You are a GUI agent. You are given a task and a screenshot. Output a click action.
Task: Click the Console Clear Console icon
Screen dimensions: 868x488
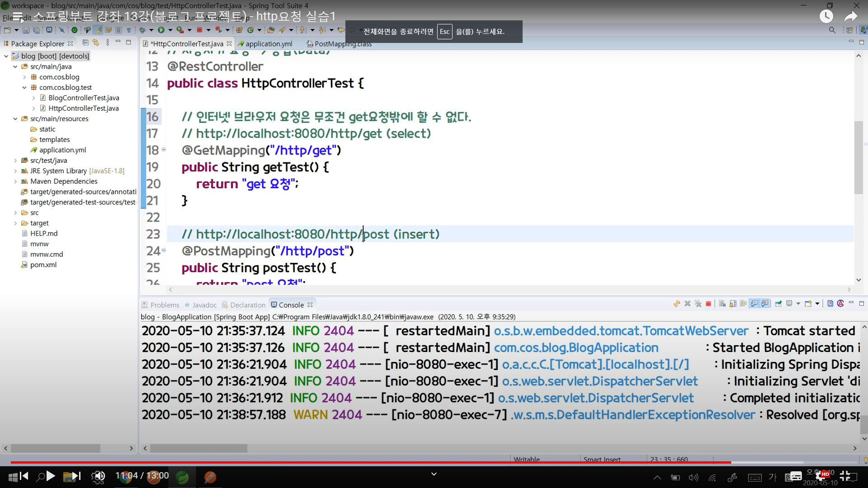[x=722, y=304]
